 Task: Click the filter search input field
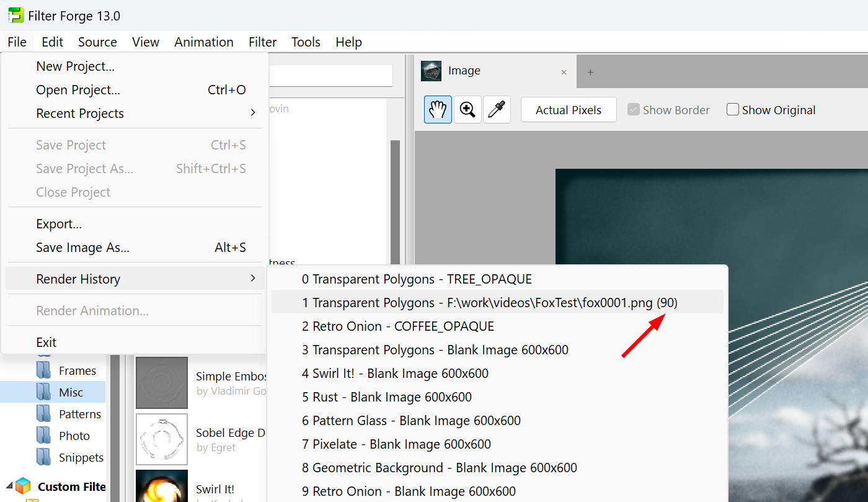click(331, 76)
